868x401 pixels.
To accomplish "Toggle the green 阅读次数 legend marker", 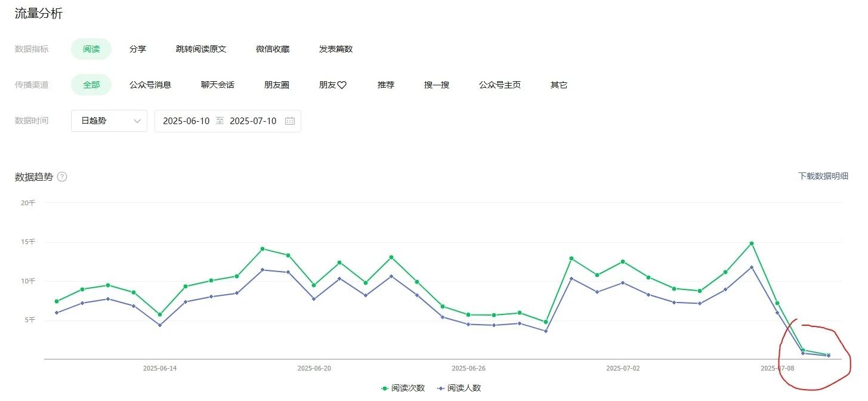I will pyautogui.click(x=385, y=388).
